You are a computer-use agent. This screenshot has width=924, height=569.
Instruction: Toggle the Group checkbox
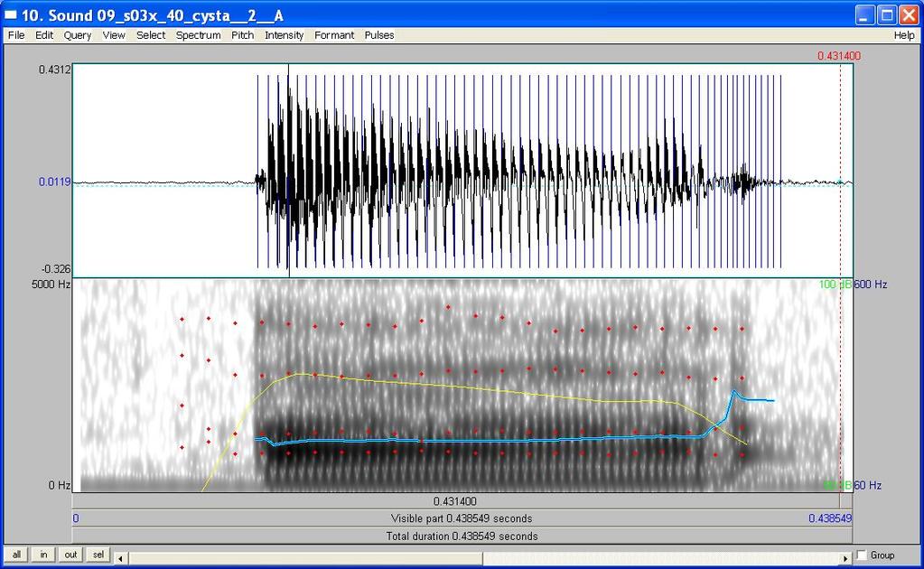pyautogui.click(x=862, y=555)
